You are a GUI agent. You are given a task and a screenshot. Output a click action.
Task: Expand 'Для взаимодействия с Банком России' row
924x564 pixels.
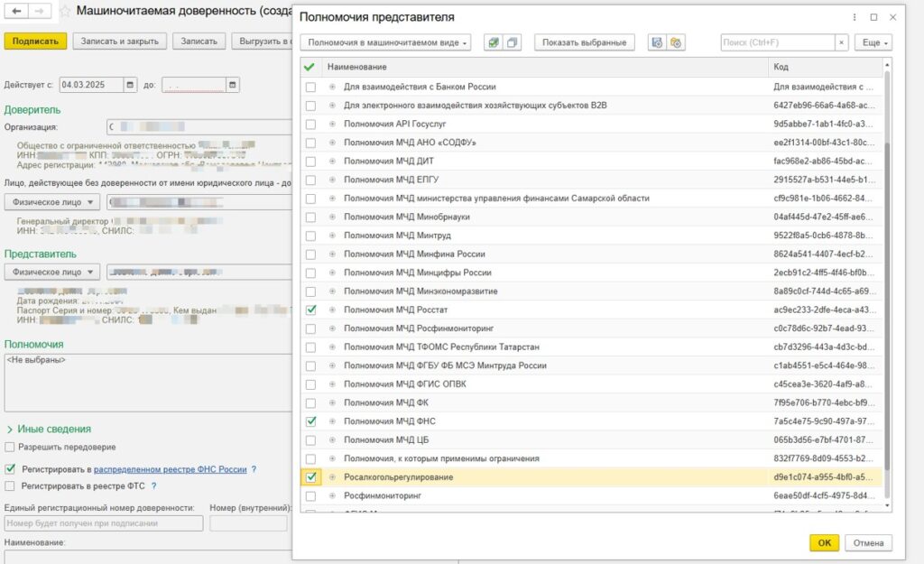point(332,87)
